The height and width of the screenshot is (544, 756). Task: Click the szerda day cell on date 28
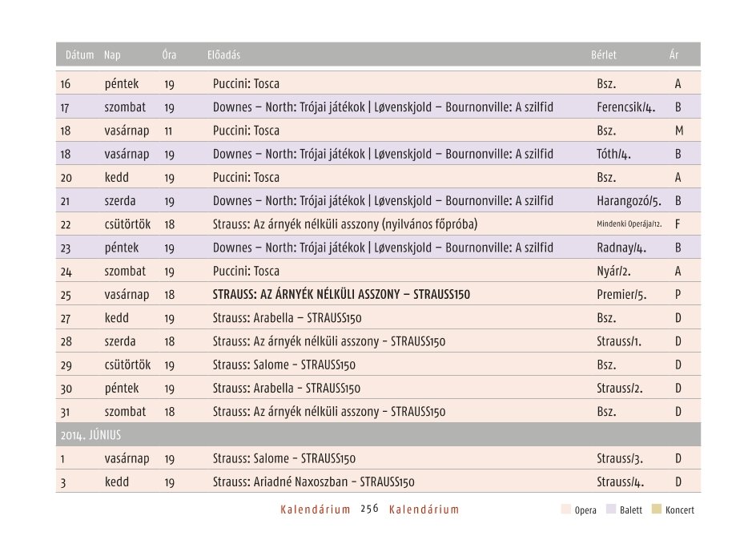(x=120, y=341)
